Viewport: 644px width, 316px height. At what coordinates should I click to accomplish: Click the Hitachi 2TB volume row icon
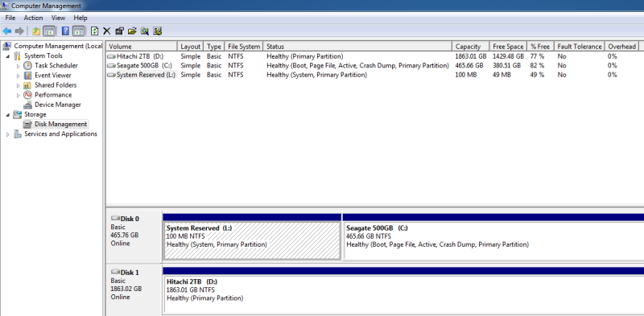(111, 56)
